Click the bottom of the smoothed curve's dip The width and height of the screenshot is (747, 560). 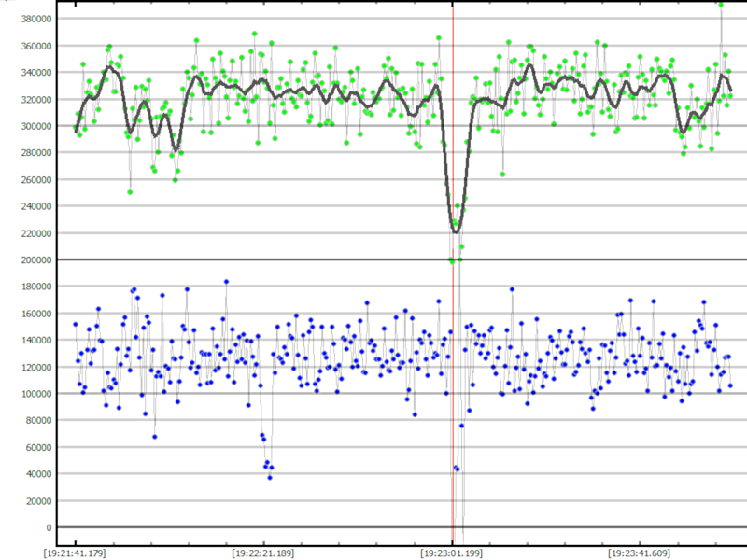456,231
